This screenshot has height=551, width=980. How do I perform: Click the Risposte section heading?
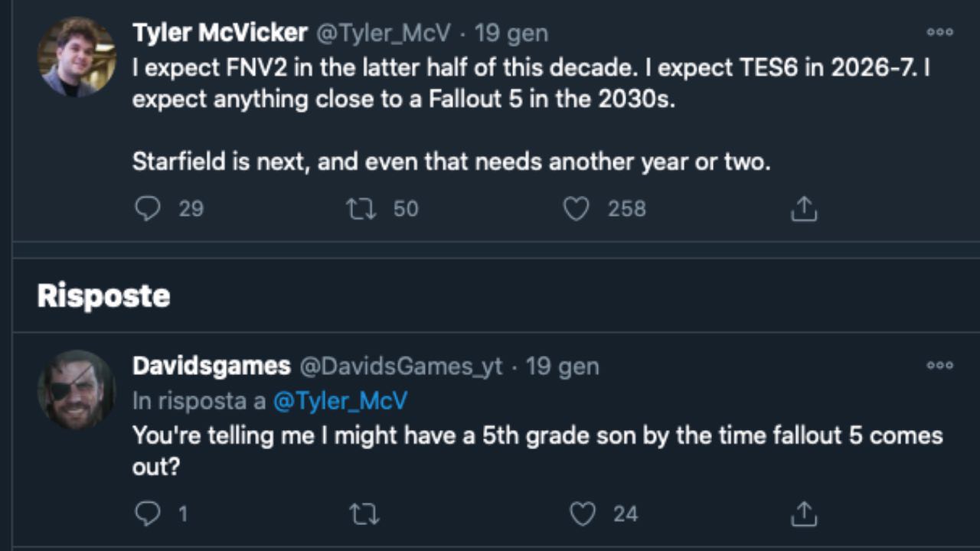pyautogui.click(x=103, y=295)
